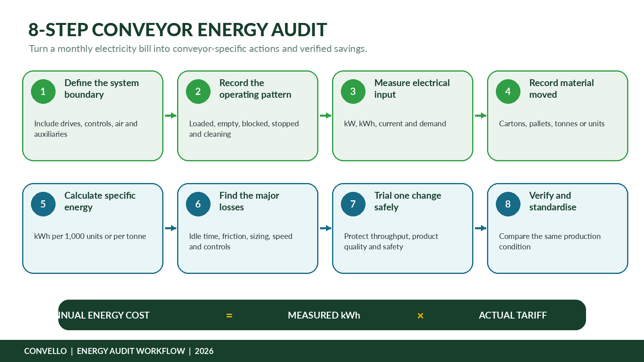Click the "8-STEP CONVEYOR ENERGY AUDIT" title

[178, 30]
